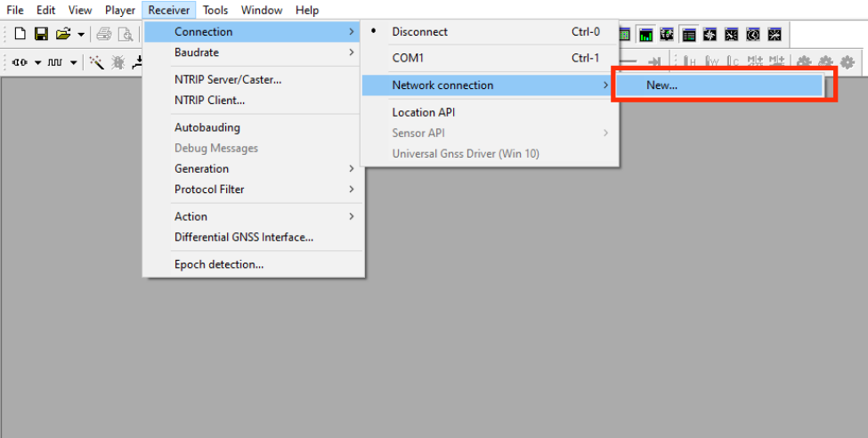Select the Disconnect radio option

[419, 32]
